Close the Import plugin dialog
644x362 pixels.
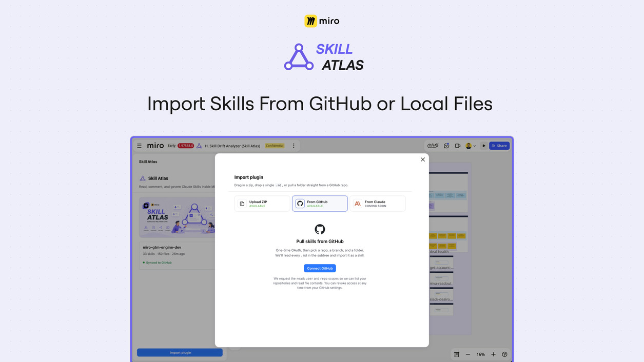[x=423, y=159]
